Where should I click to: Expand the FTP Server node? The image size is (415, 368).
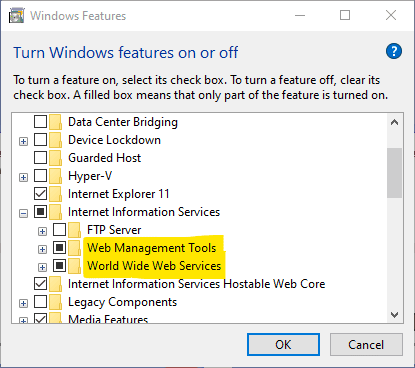(x=42, y=231)
